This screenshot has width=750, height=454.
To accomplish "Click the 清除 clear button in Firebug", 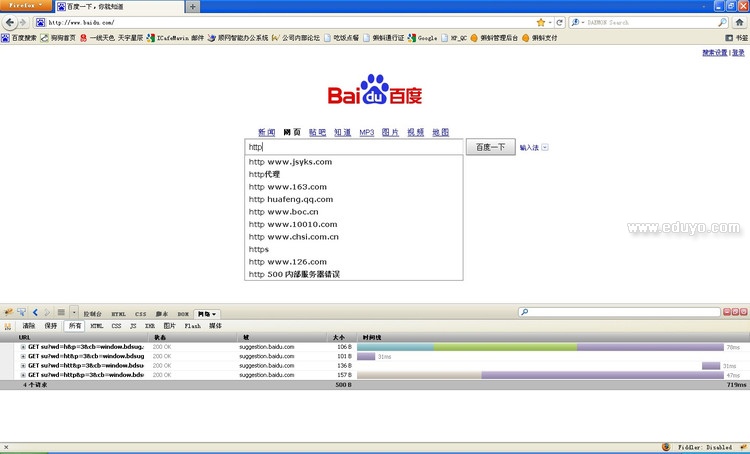I will 29,326.
